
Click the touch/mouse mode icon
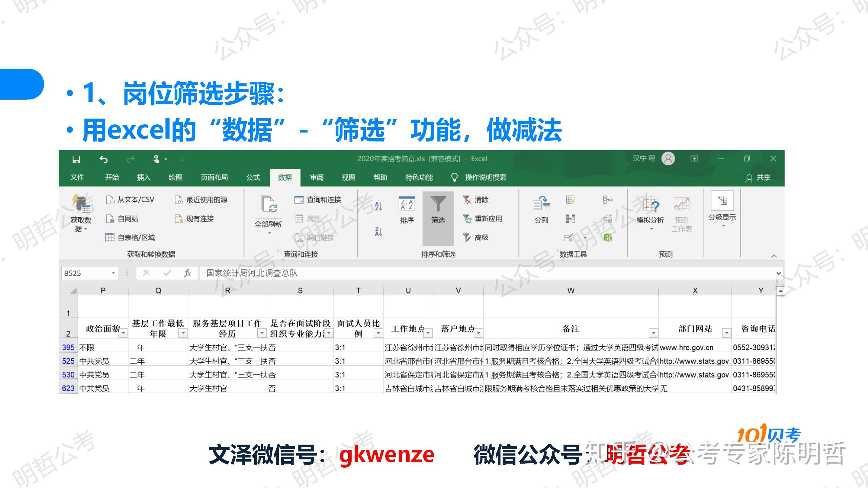[x=156, y=159]
